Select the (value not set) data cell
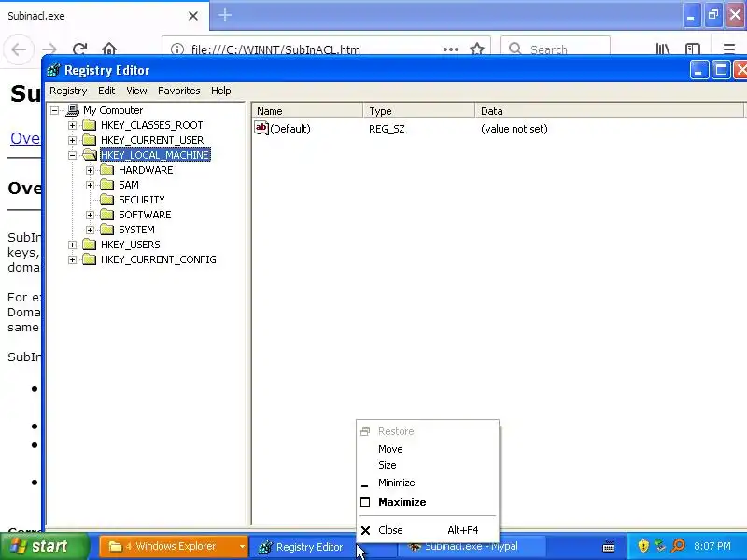 coord(514,129)
